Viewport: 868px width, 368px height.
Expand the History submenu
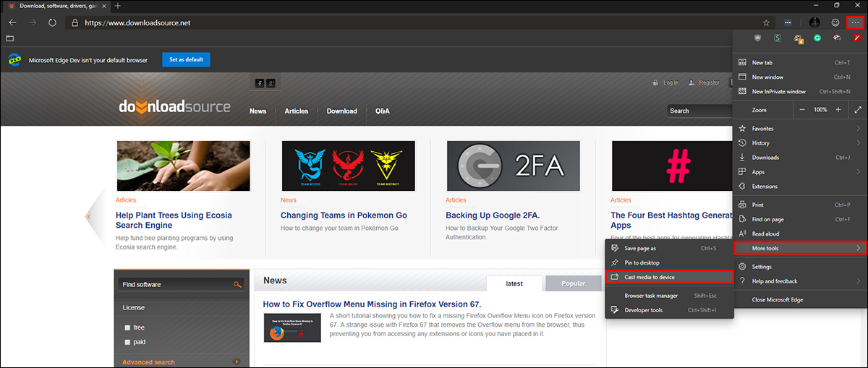click(x=800, y=143)
